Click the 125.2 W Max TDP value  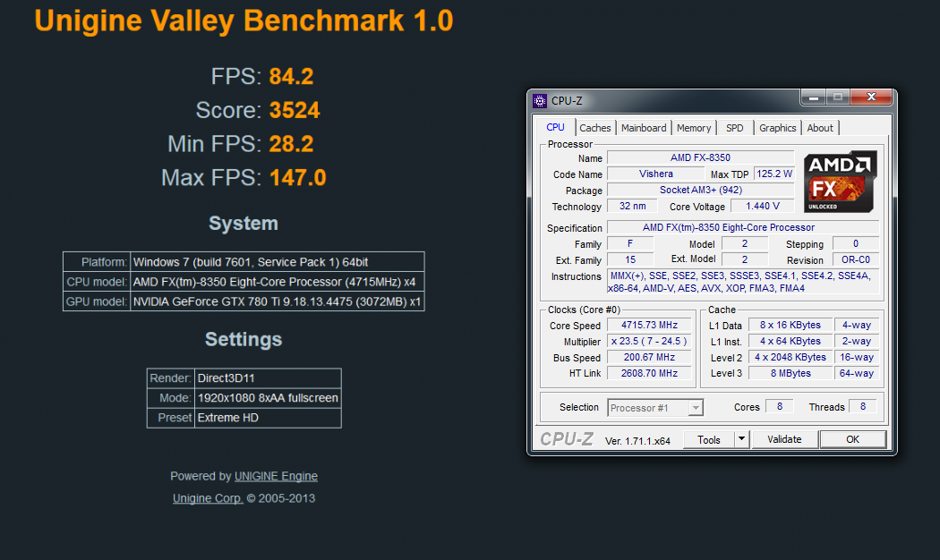(x=774, y=174)
